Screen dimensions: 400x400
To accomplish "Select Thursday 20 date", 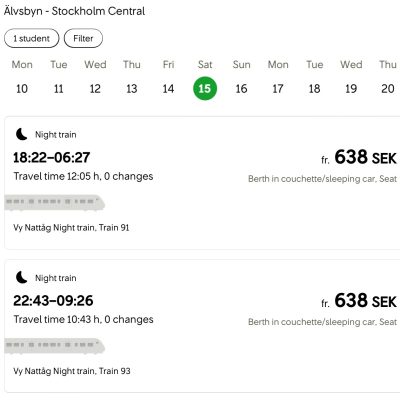I will (x=388, y=78).
